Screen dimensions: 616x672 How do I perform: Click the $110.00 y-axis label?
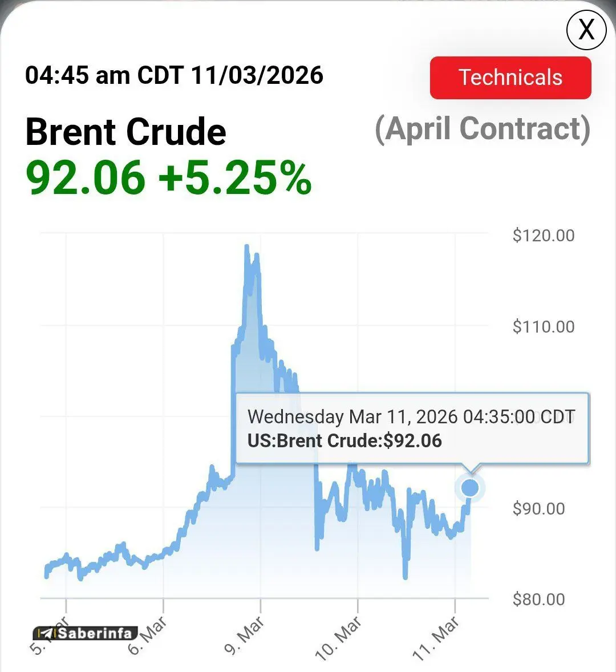(x=543, y=326)
